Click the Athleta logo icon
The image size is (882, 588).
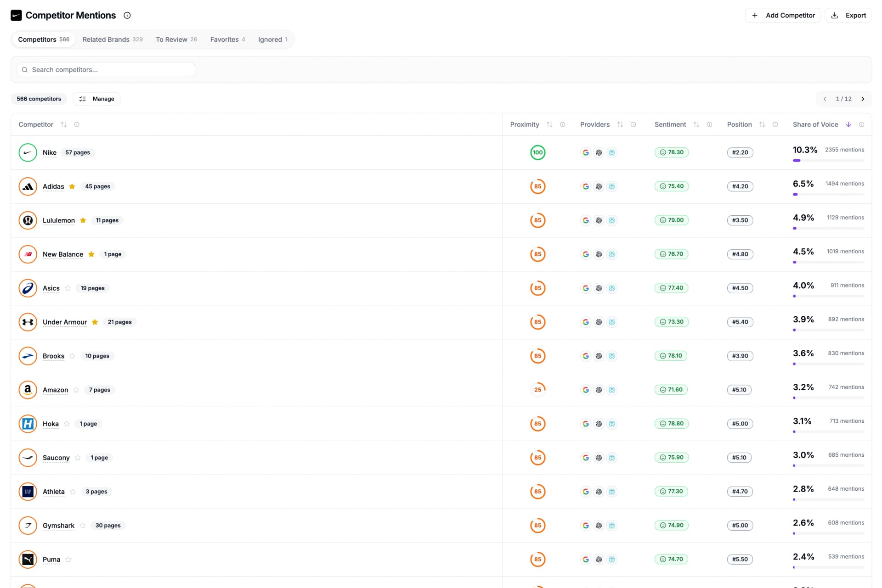(x=28, y=492)
